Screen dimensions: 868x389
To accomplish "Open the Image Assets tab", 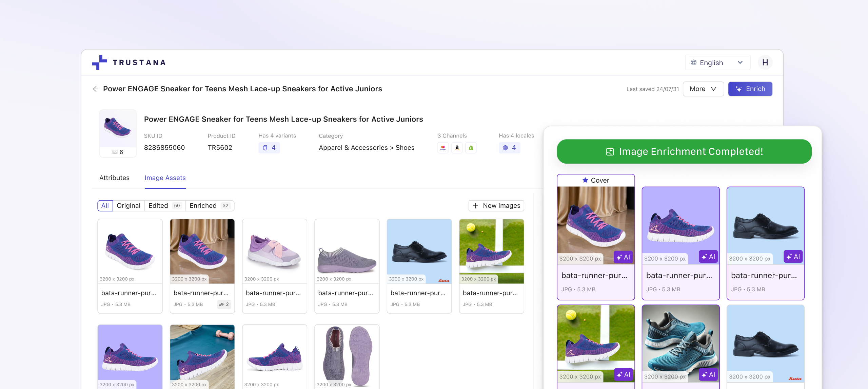I will (x=165, y=178).
